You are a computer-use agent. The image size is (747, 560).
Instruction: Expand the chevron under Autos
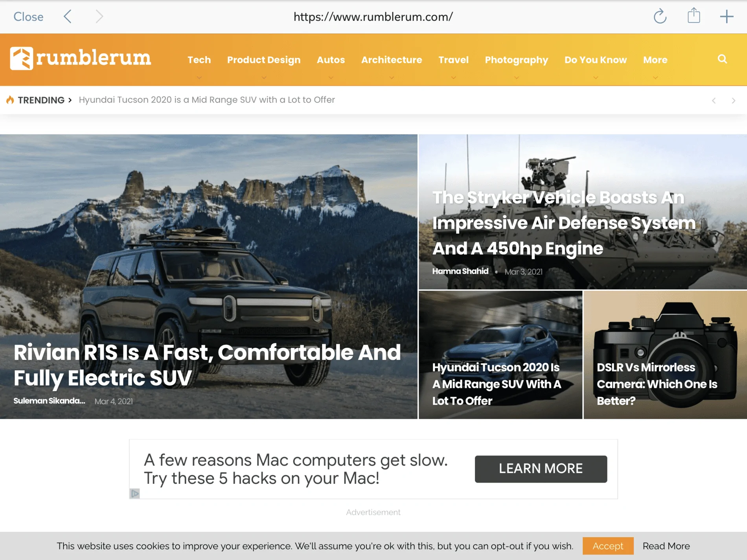(x=331, y=78)
